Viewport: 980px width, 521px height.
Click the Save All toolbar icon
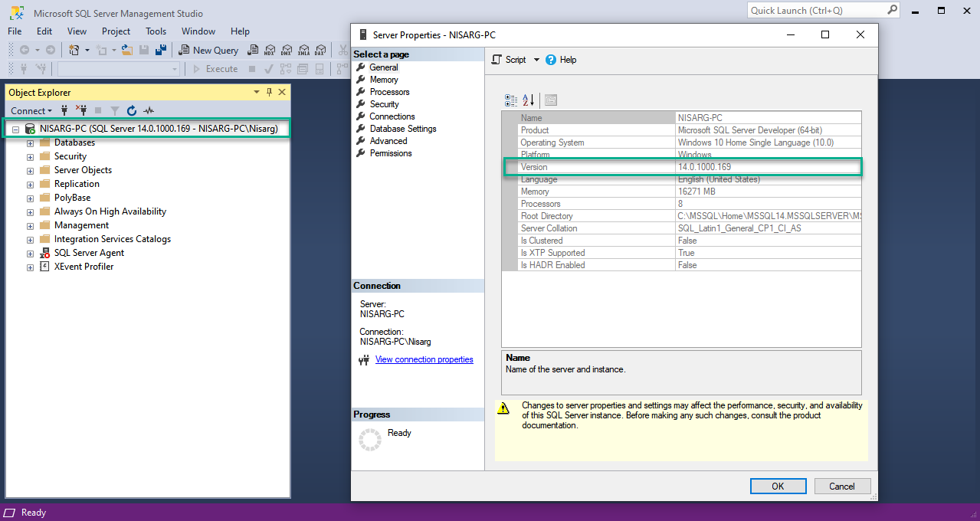pyautogui.click(x=161, y=50)
